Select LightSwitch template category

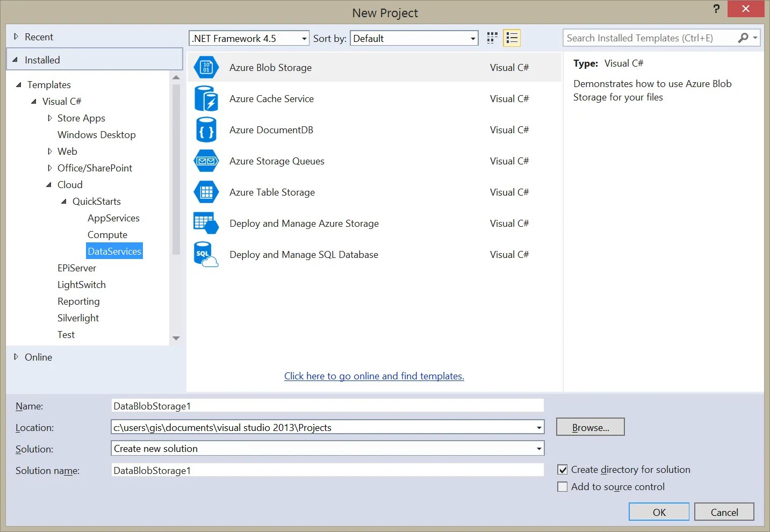82,285
